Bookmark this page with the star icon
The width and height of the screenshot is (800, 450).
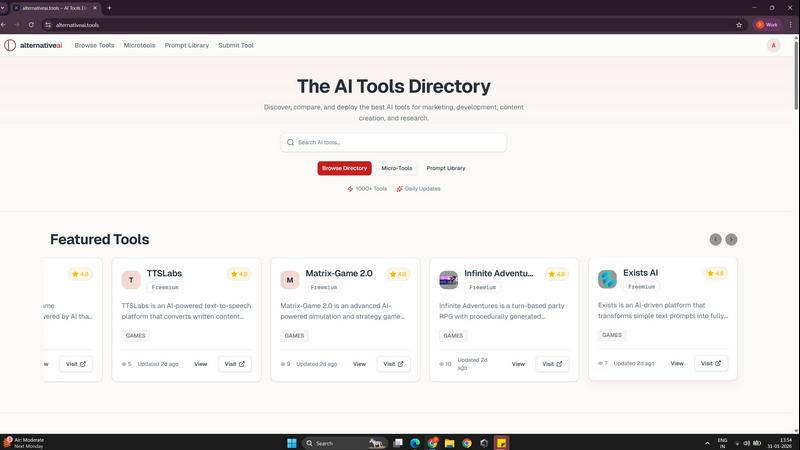[x=739, y=24]
